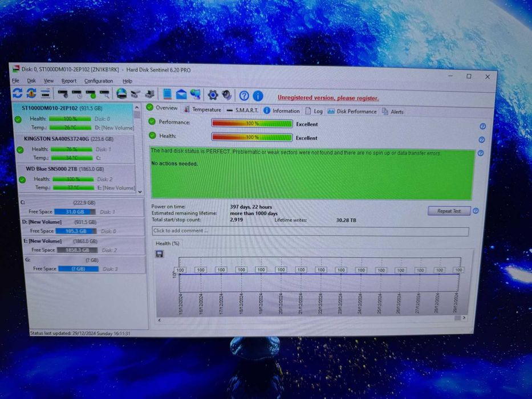Image resolution: width=532 pixels, height=399 pixels.
Task: Click the refresh icon with warning badge
Action: tap(31, 93)
